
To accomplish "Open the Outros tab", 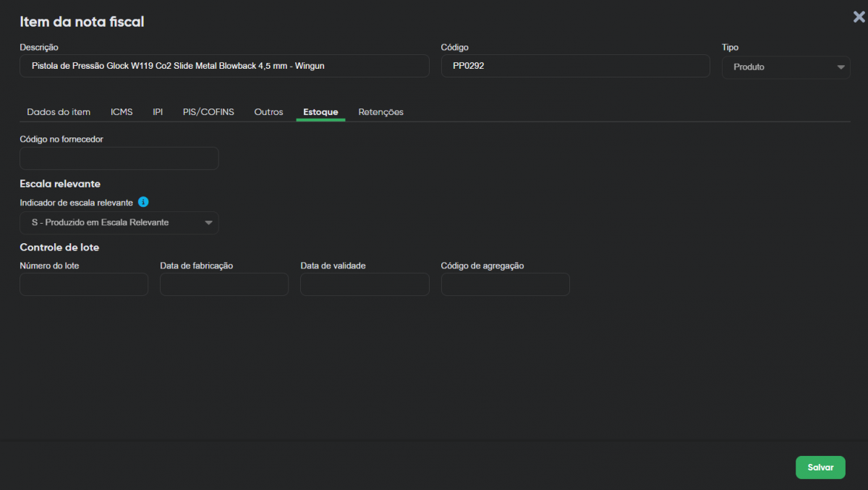I will click(x=268, y=112).
